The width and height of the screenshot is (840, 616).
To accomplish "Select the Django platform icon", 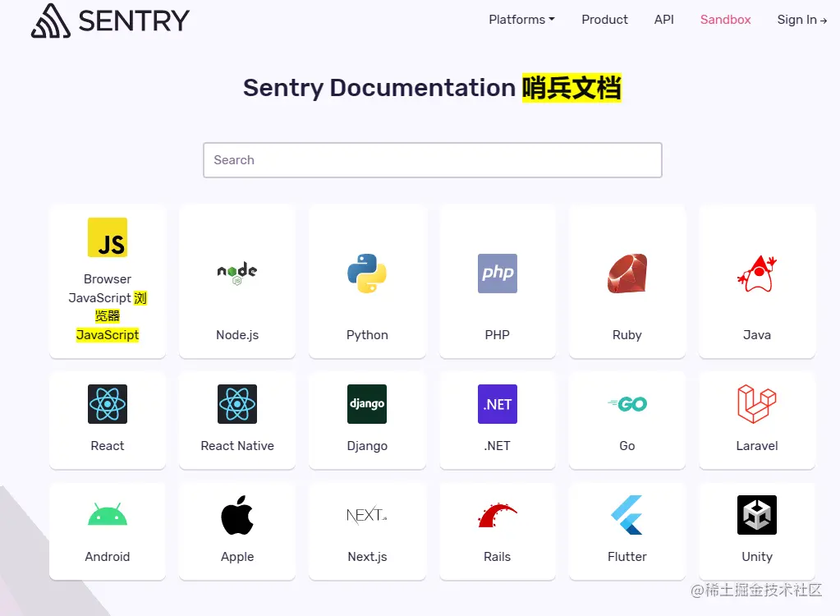I will pyautogui.click(x=367, y=403).
